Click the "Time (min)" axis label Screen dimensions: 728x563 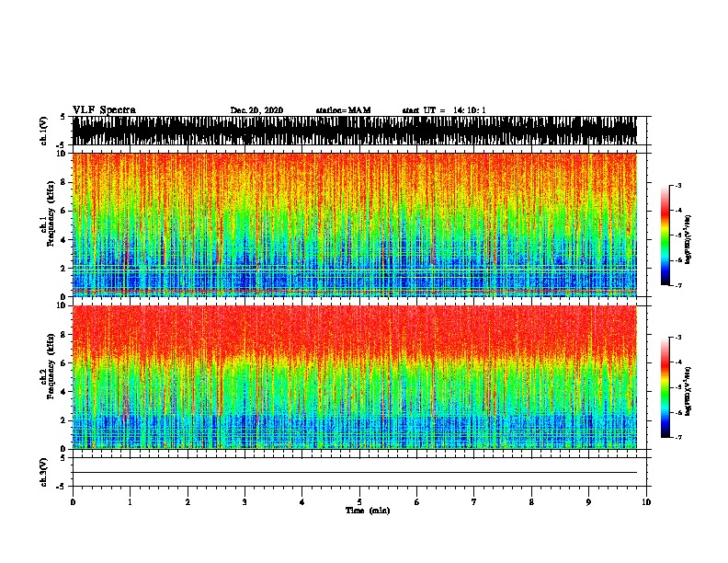(368, 511)
